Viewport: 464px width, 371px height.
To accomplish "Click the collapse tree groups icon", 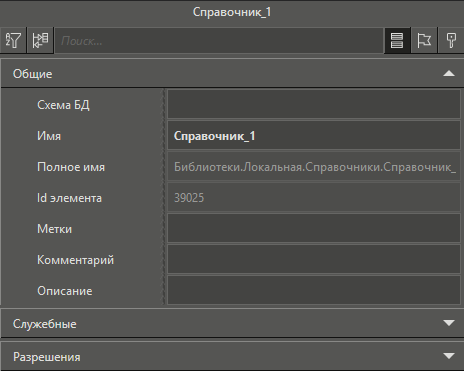I will tap(40, 40).
